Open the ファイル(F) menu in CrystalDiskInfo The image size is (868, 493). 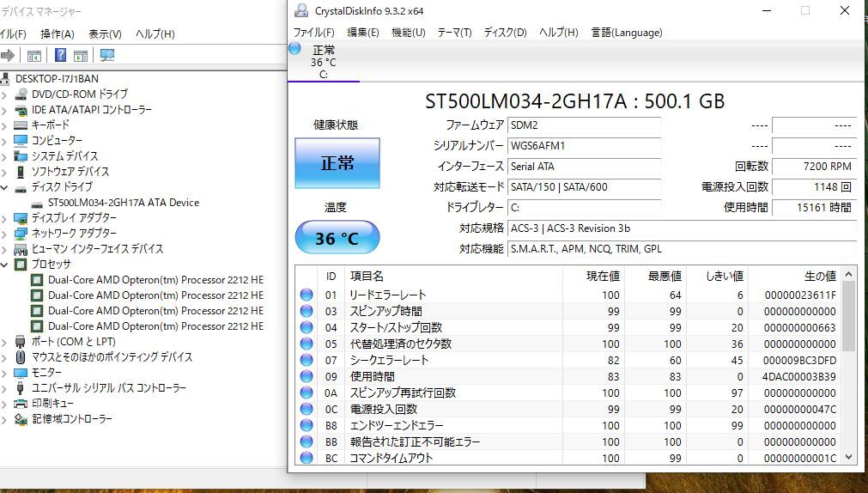tap(314, 32)
